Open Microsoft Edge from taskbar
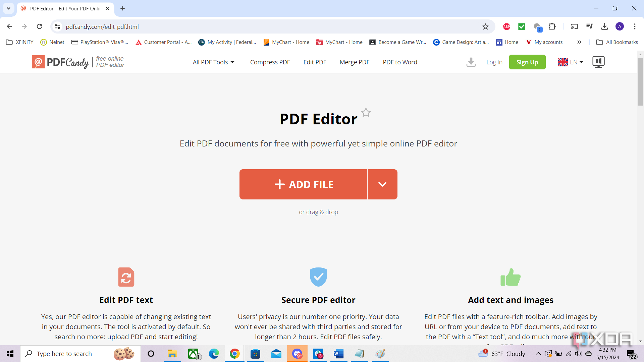Image resolution: width=644 pixels, height=362 pixels. click(x=214, y=354)
